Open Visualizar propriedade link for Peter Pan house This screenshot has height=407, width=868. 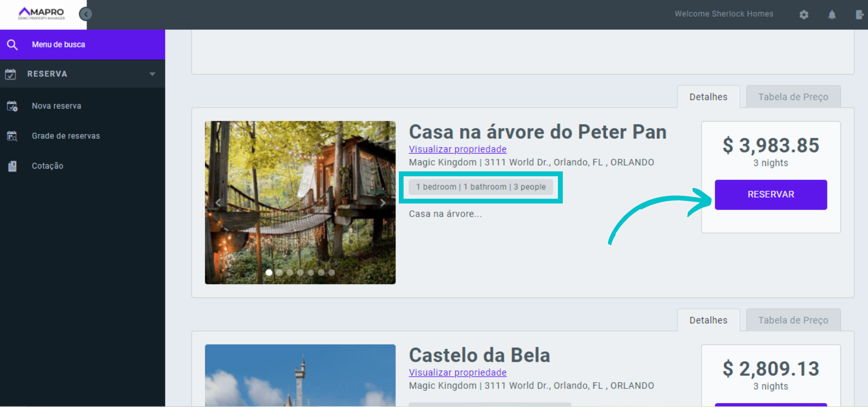coord(458,149)
